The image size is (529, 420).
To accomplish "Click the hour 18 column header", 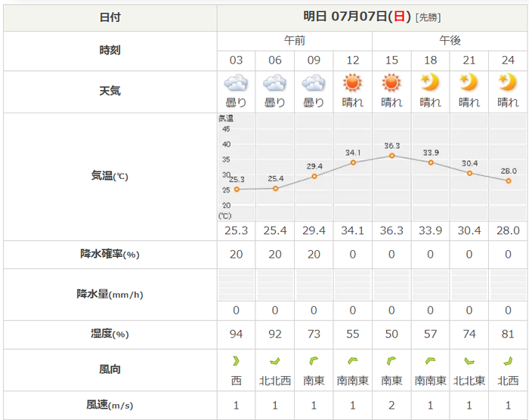I will click(430, 60).
